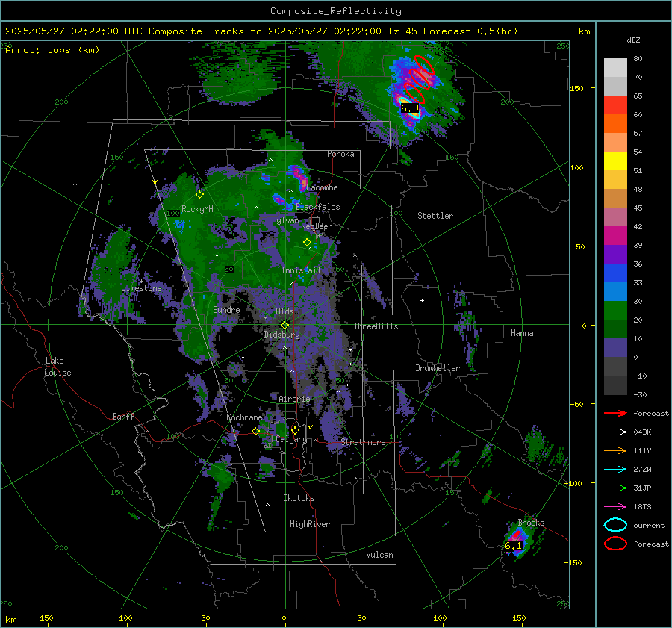
Task: Click the red forecast ellipse legend icon
Action: click(x=615, y=544)
